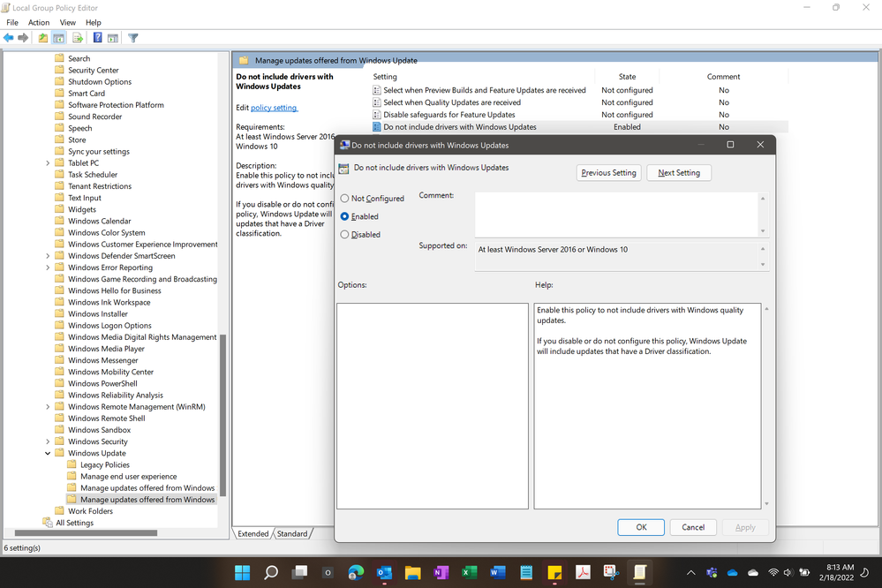The image size is (882, 588).
Task: Click the gray Forward arrow in toolbar
Action: tap(23, 38)
